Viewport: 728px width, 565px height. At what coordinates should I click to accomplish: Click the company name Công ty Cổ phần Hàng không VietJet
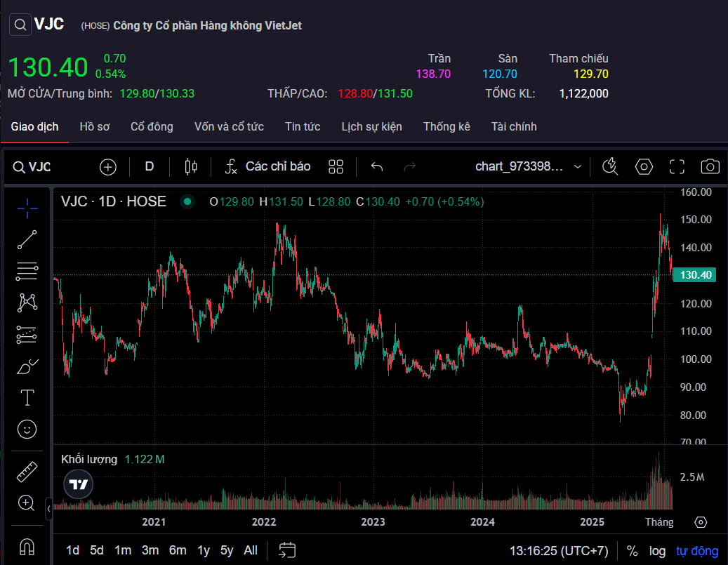[207, 25]
